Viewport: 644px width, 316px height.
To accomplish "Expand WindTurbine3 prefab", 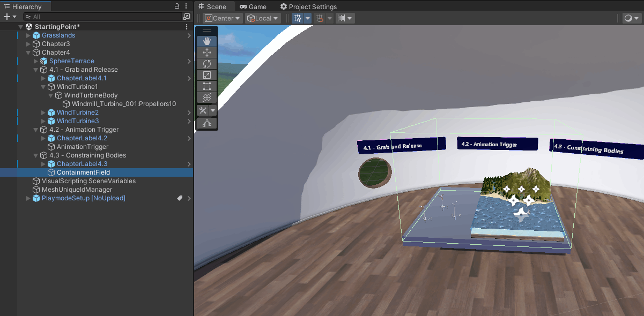I will 43,121.
